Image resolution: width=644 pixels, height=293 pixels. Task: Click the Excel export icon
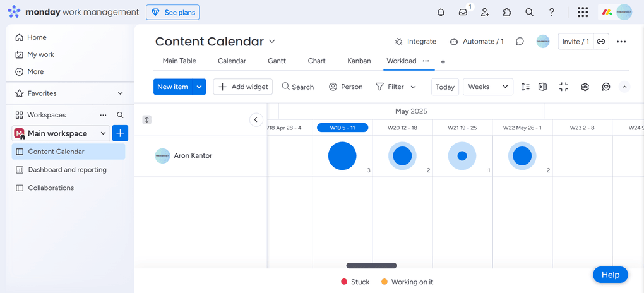point(542,87)
